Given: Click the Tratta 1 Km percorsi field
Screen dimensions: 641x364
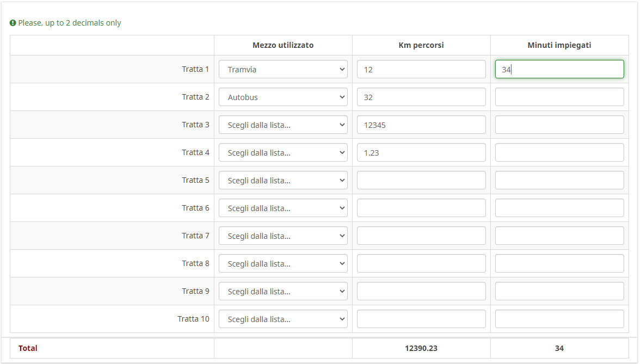Looking at the screenshot, I should (x=421, y=69).
